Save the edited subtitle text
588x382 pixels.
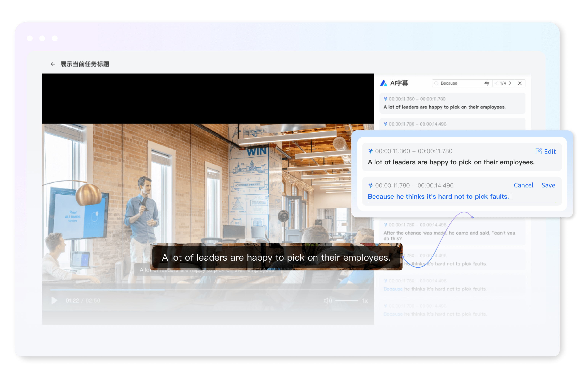click(548, 185)
